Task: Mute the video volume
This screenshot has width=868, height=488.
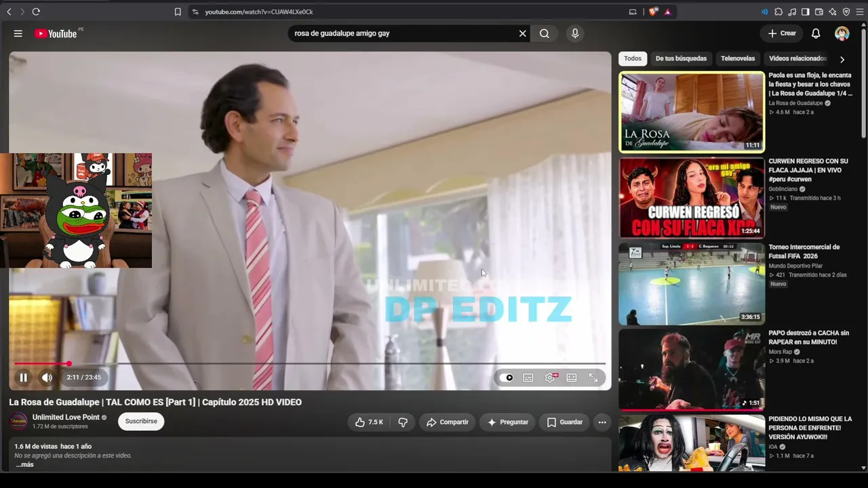Action: coord(47,378)
